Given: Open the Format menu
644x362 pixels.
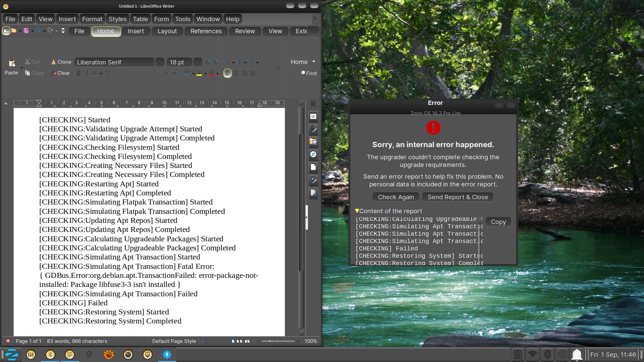Looking at the screenshot, I should tap(92, 19).
